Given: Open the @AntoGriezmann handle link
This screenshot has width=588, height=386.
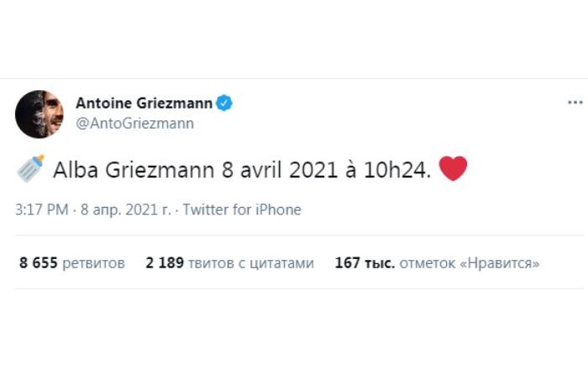Looking at the screenshot, I should 135,123.
